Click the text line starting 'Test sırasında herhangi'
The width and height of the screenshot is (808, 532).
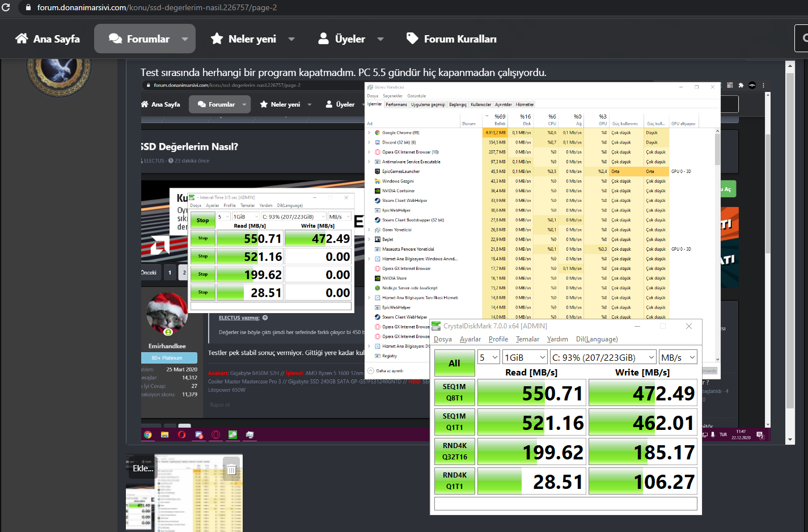click(344, 73)
